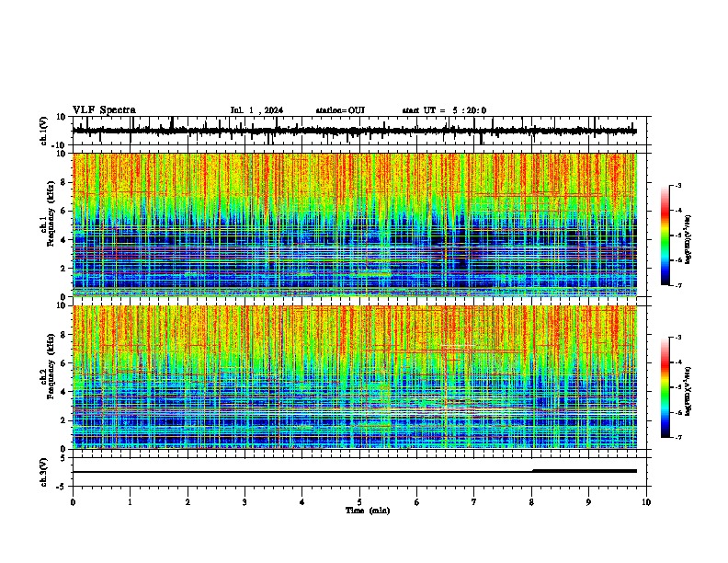
Task: Click the "3" minute tick on time axis
Action: 245,502
